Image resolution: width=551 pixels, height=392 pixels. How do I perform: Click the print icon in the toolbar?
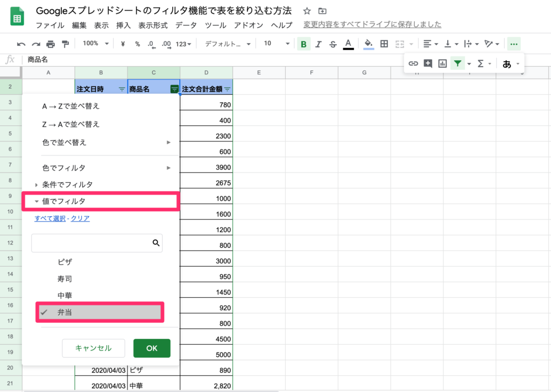(50, 43)
